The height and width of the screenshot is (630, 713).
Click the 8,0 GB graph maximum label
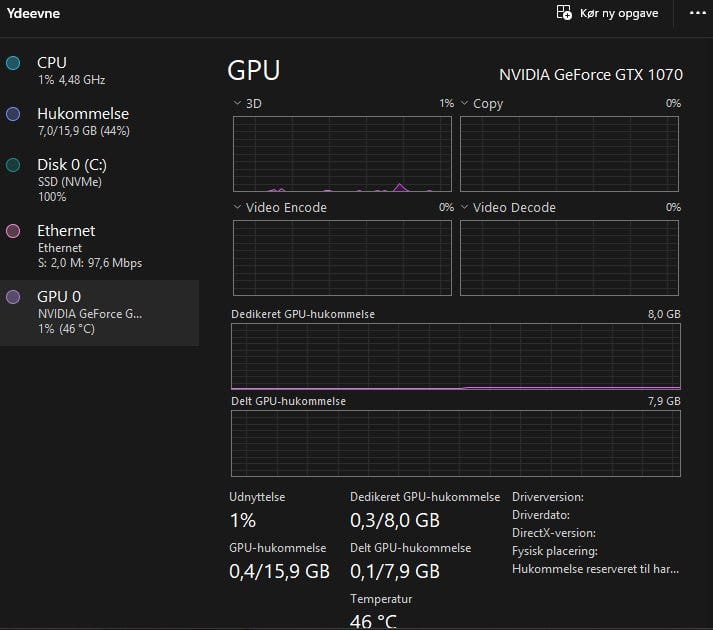664,314
